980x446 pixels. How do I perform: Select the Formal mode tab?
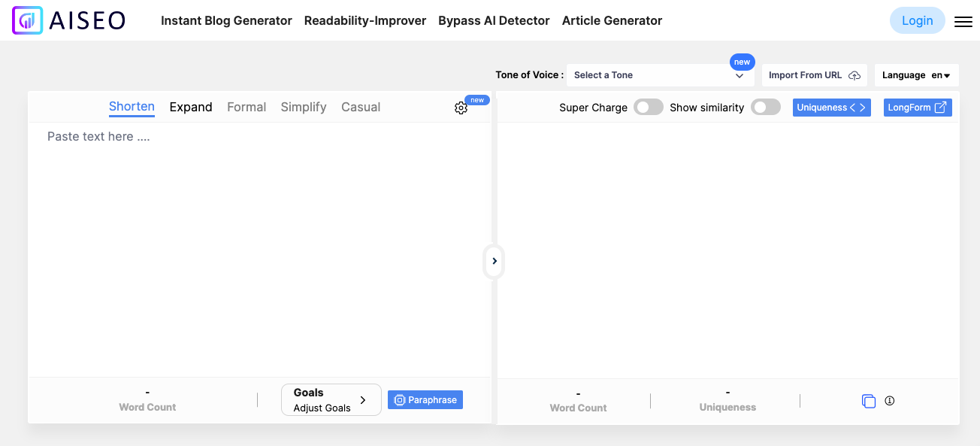coord(247,107)
